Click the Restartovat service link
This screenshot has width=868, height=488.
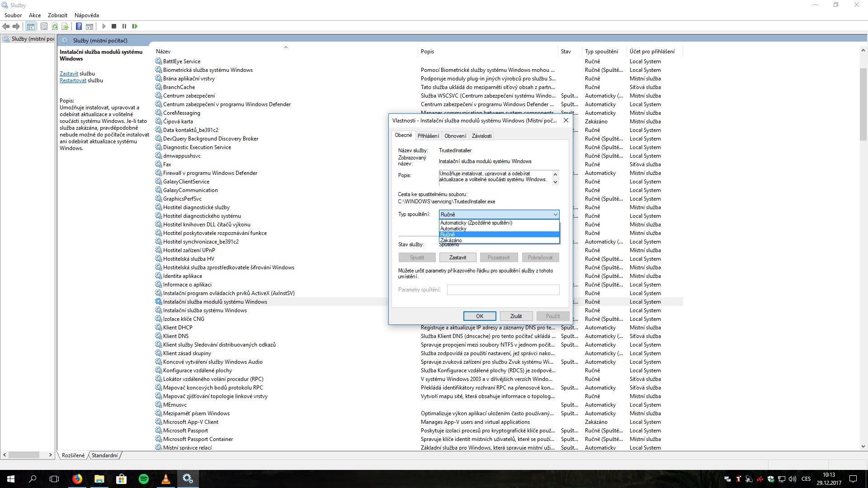[x=73, y=80]
